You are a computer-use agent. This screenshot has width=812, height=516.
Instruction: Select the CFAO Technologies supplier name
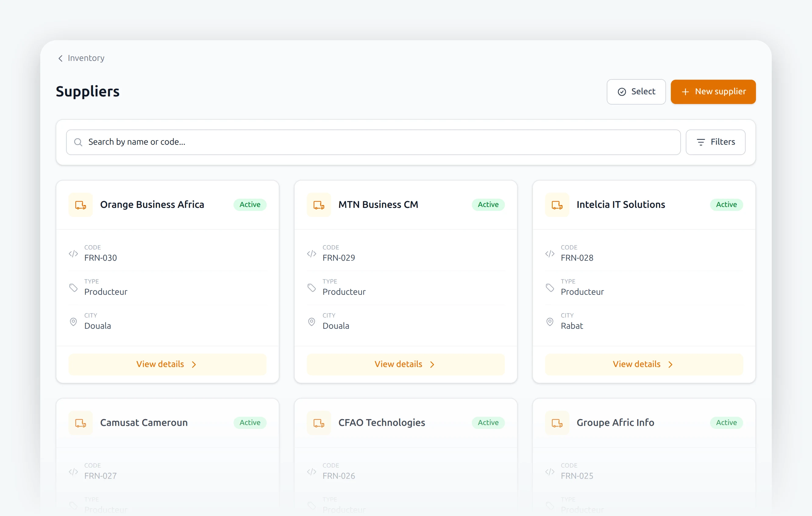pyautogui.click(x=382, y=423)
